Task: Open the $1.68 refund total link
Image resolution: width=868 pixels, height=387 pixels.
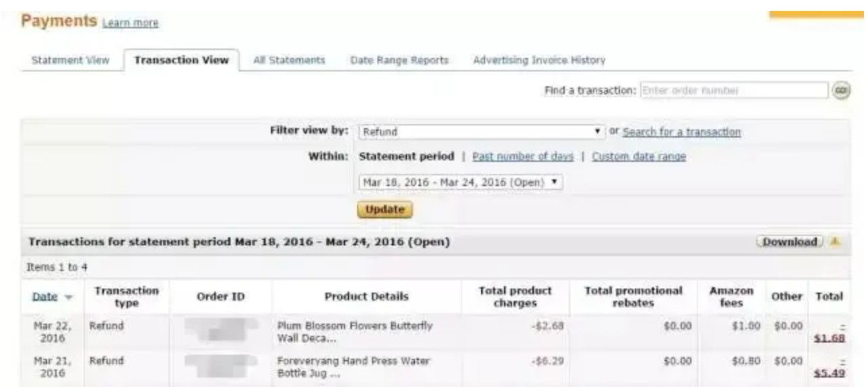Action: coord(830,338)
